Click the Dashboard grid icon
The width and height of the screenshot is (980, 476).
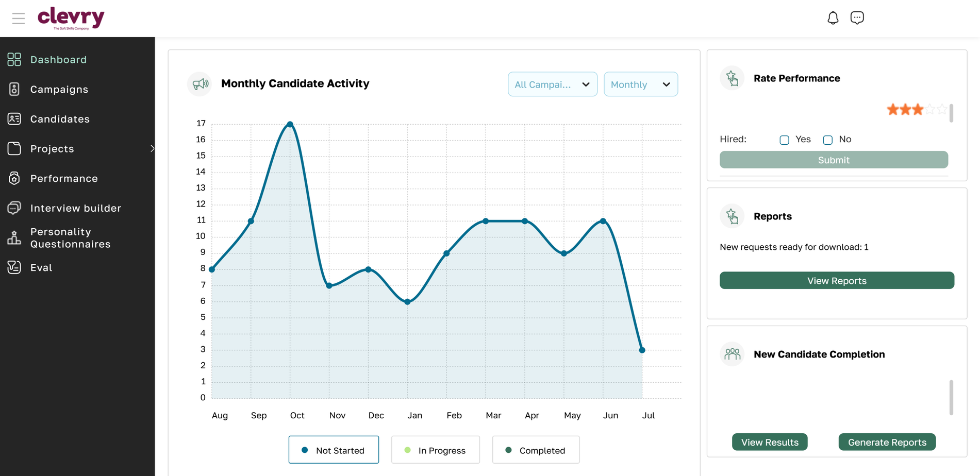click(14, 59)
